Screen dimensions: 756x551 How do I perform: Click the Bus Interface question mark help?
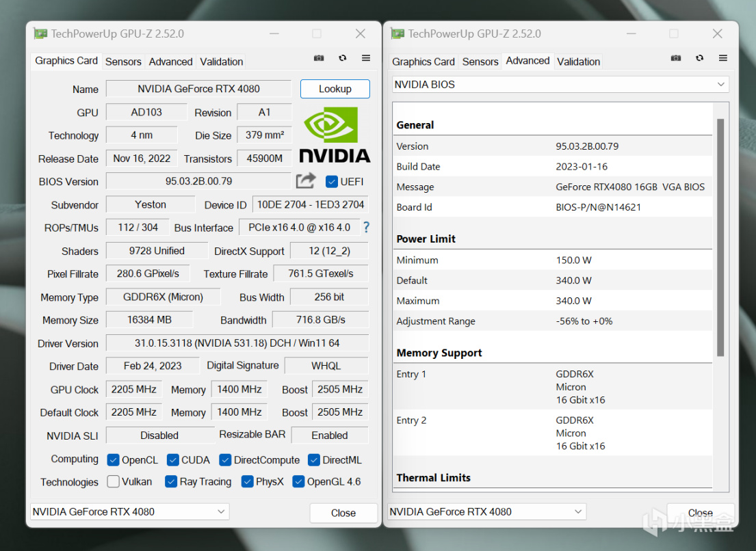coord(367,228)
